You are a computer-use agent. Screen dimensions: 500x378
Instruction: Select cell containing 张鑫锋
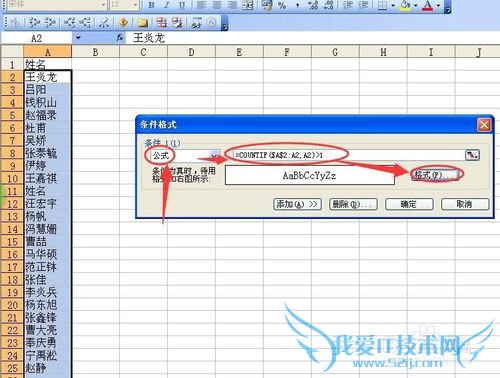pyautogui.click(x=47, y=318)
